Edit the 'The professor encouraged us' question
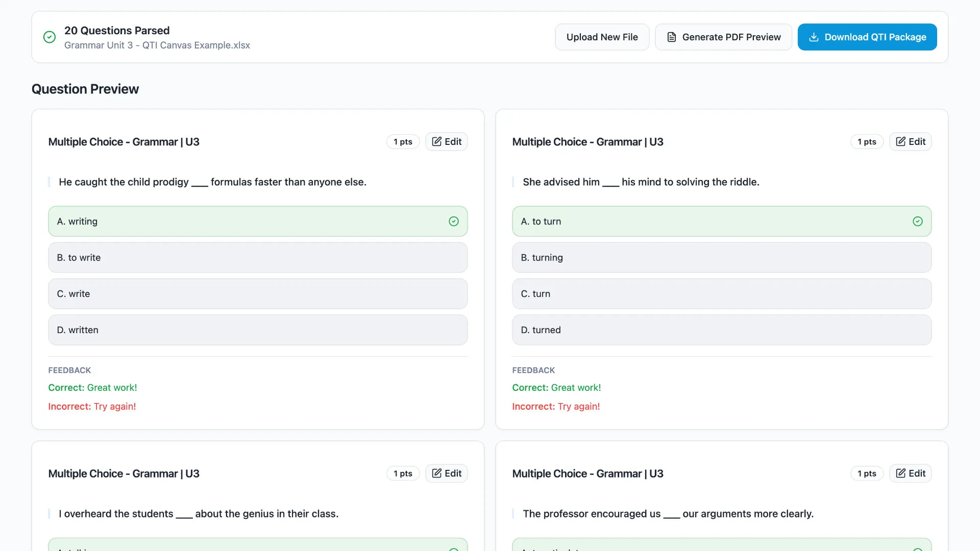Image resolution: width=980 pixels, height=551 pixels. click(910, 473)
